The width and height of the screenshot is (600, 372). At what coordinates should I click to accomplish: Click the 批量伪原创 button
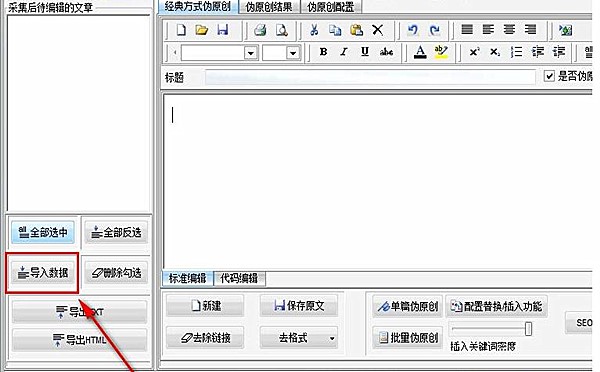(x=408, y=338)
